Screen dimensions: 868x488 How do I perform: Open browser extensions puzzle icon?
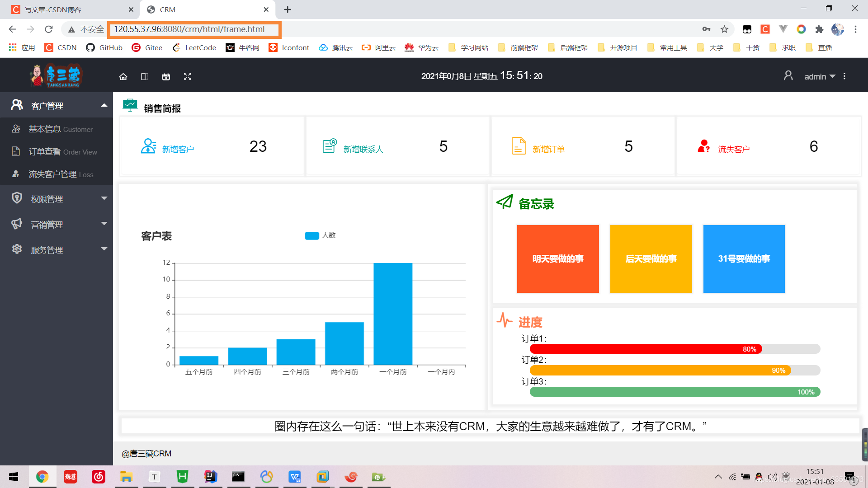coord(819,29)
